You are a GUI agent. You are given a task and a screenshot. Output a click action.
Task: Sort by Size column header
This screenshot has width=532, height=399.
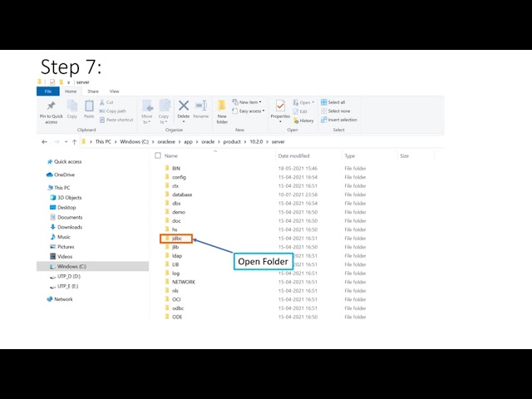pyautogui.click(x=405, y=155)
